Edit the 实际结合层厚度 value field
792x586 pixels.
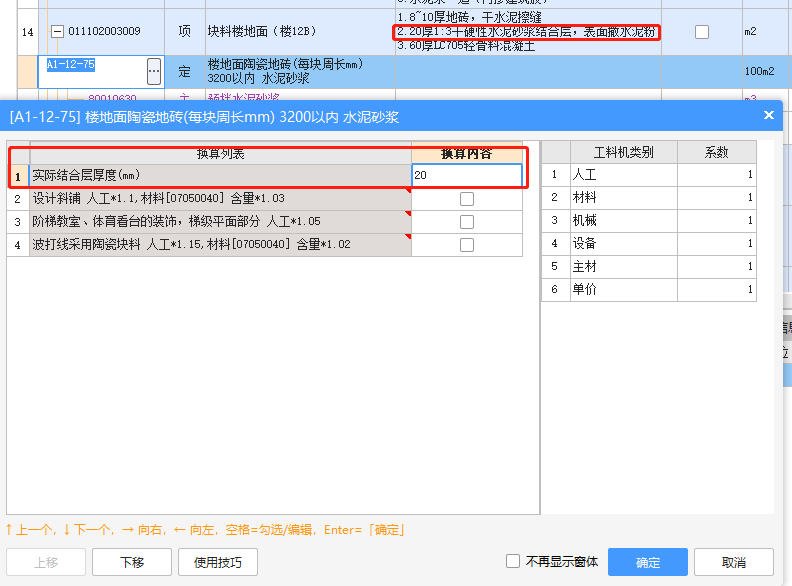pyautogui.click(x=467, y=175)
